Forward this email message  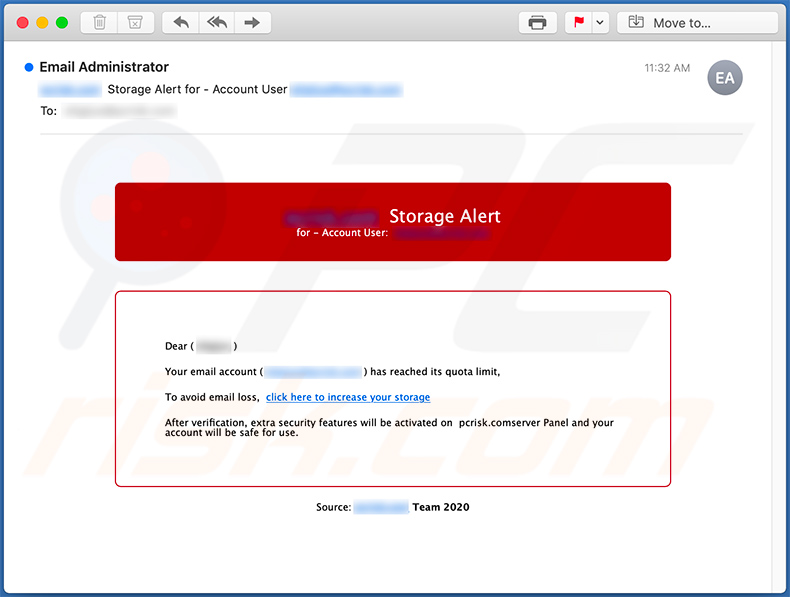point(252,23)
